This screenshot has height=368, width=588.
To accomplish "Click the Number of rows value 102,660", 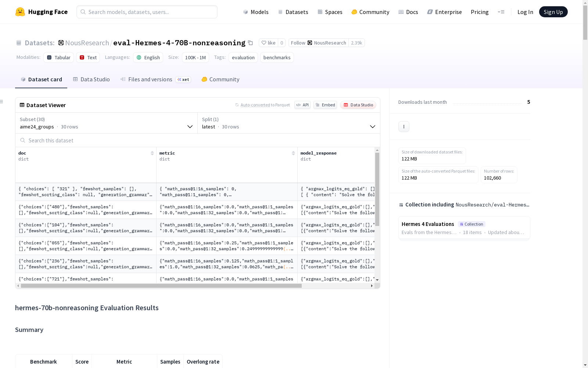I will pyautogui.click(x=492, y=178).
